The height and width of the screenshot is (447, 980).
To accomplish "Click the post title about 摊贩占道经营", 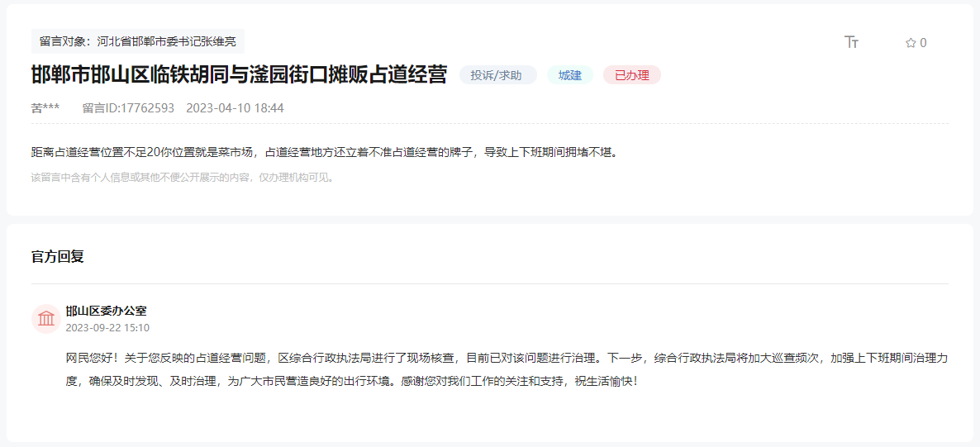I will click(240, 75).
